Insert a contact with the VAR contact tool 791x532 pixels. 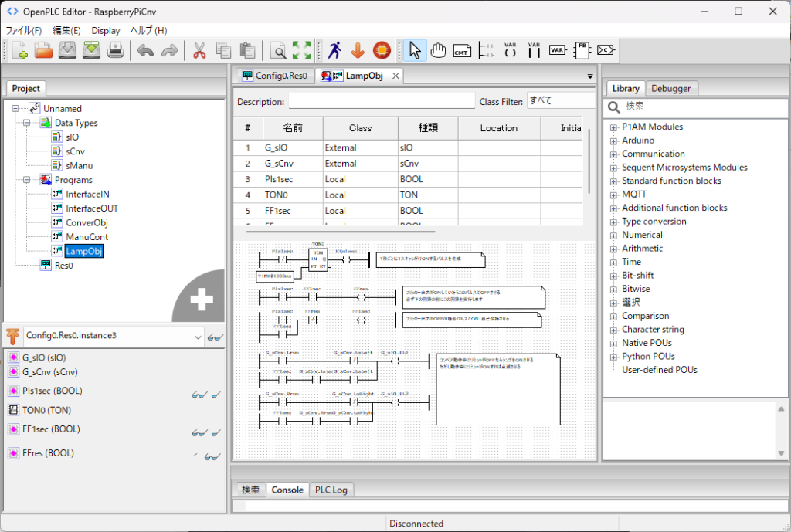534,50
